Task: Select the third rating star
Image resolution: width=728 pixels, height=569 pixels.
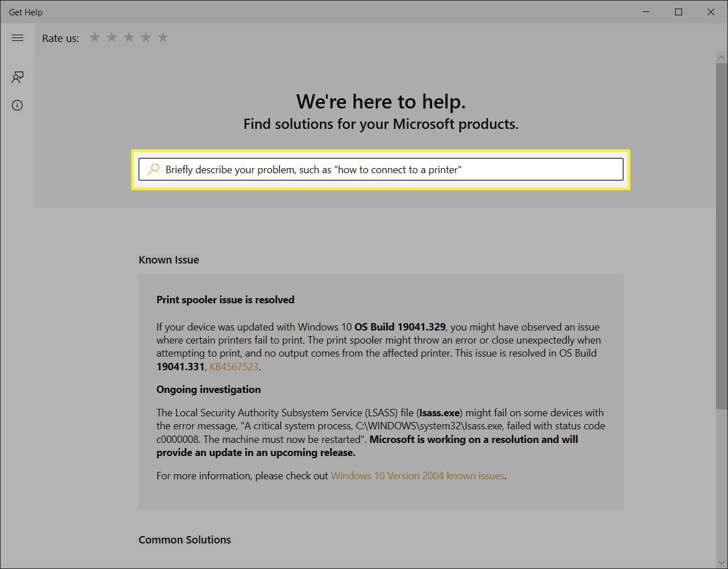Action: (x=129, y=37)
